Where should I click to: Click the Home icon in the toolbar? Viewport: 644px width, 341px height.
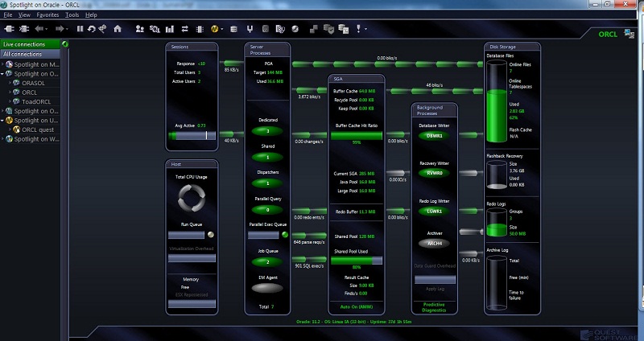tap(118, 29)
